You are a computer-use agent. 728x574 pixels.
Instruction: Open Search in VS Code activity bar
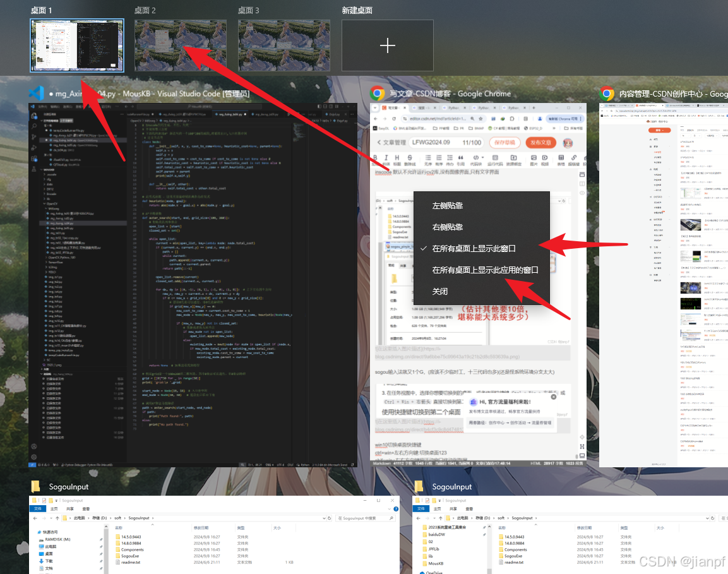click(x=34, y=126)
